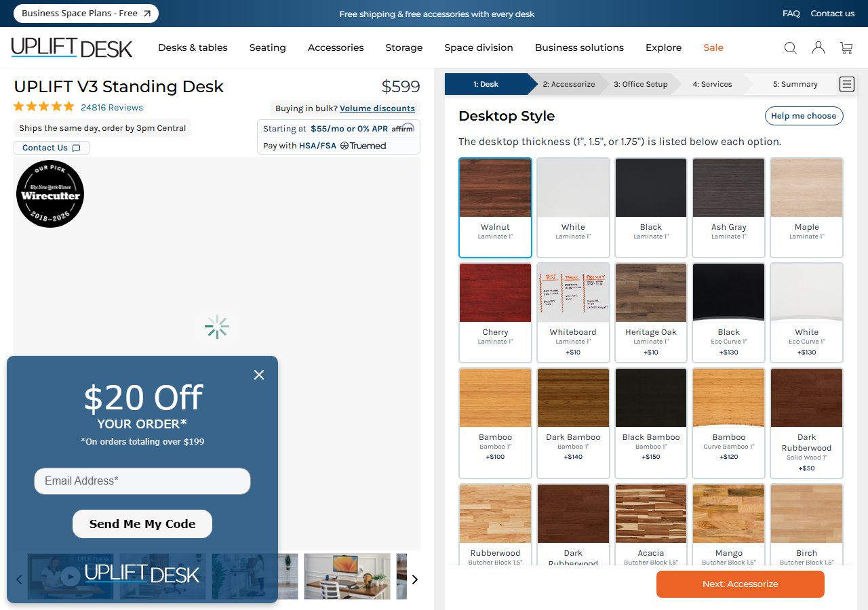
Task: Jump to the 5: Summary step
Action: (795, 84)
